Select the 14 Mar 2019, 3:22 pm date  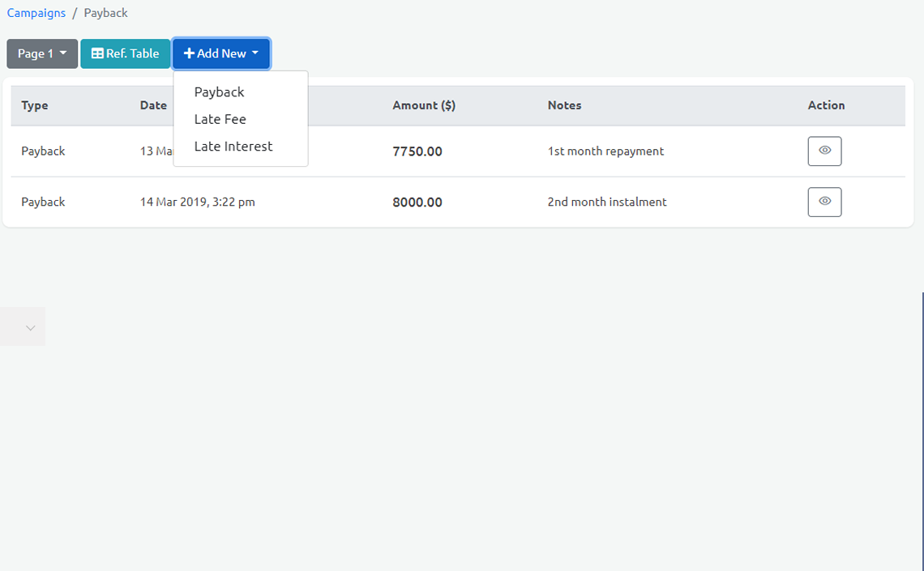pyautogui.click(x=198, y=202)
